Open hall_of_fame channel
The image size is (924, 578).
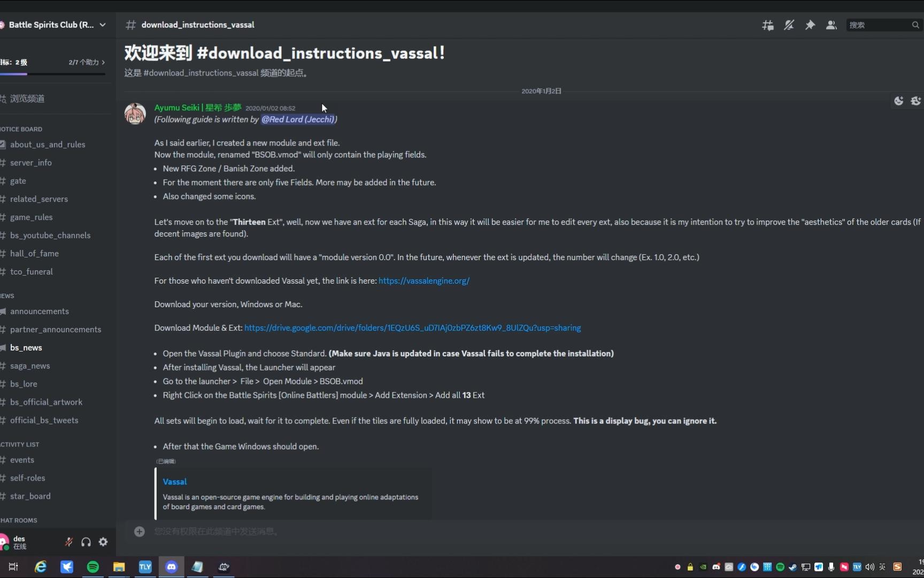(34, 254)
